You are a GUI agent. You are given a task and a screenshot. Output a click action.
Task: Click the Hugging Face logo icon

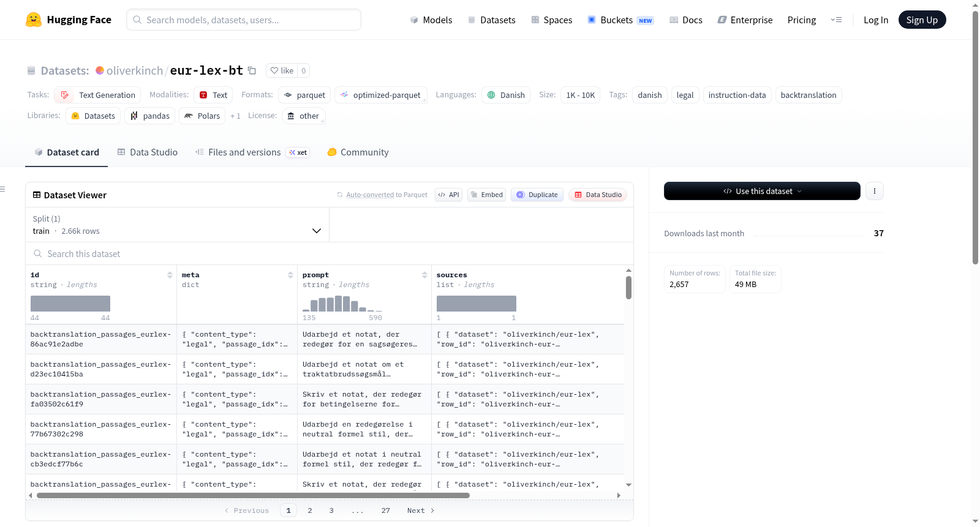[x=34, y=20]
